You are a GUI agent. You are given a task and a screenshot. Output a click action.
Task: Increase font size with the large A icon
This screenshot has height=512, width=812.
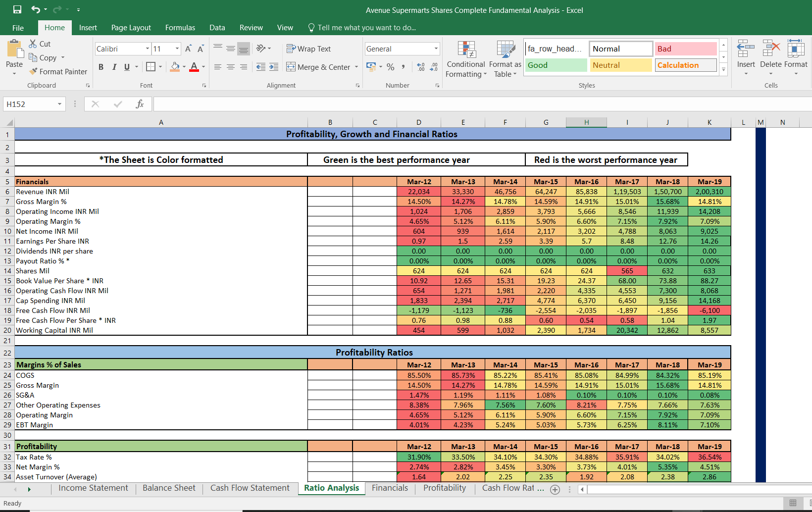188,49
